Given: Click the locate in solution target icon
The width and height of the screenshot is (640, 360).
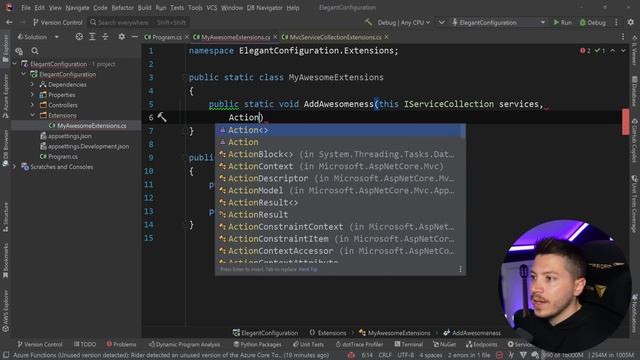Looking at the screenshot, I should pos(79,37).
